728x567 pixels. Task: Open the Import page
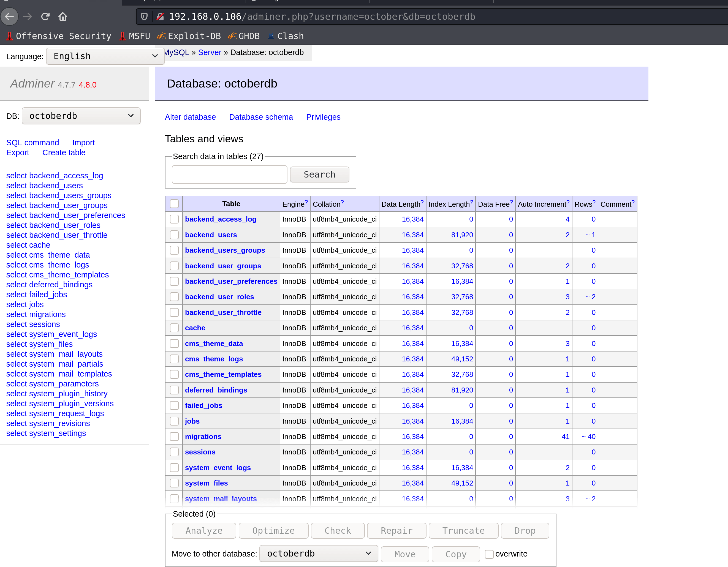pyautogui.click(x=83, y=143)
